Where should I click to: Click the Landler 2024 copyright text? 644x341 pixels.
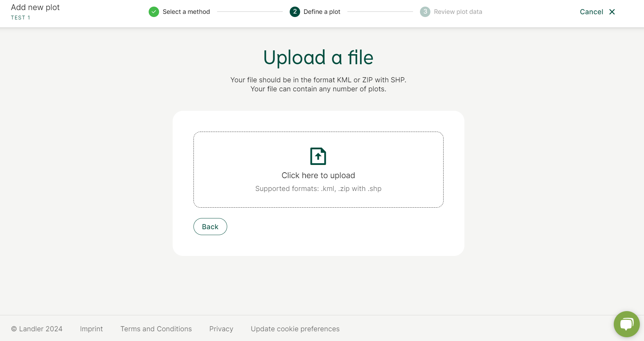pos(37,329)
